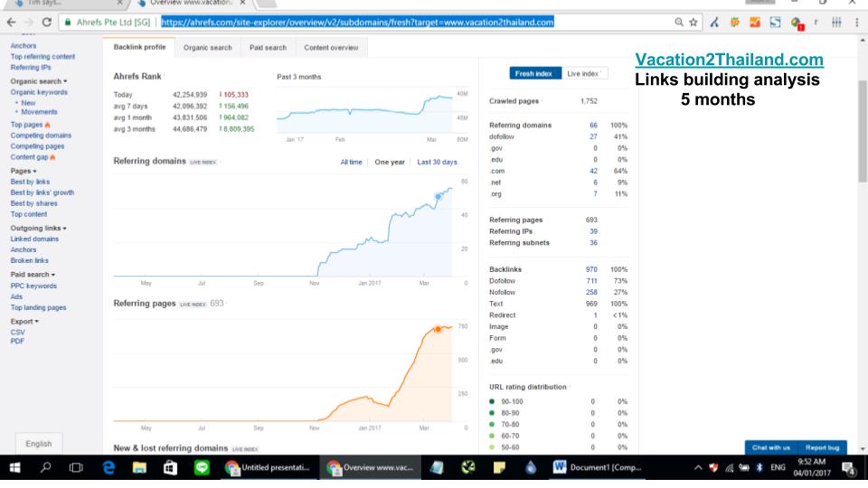Collapse the Export sidebar section

point(24,322)
